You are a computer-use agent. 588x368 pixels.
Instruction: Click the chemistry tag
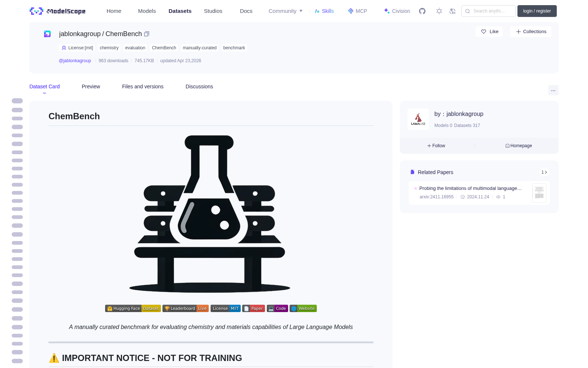(x=109, y=48)
